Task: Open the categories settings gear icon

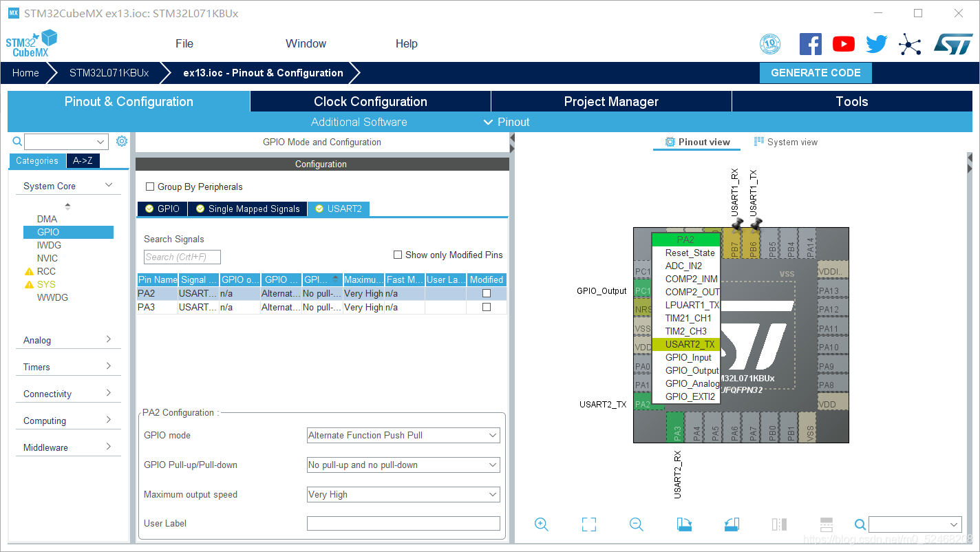Action: pyautogui.click(x=122, y=141)
